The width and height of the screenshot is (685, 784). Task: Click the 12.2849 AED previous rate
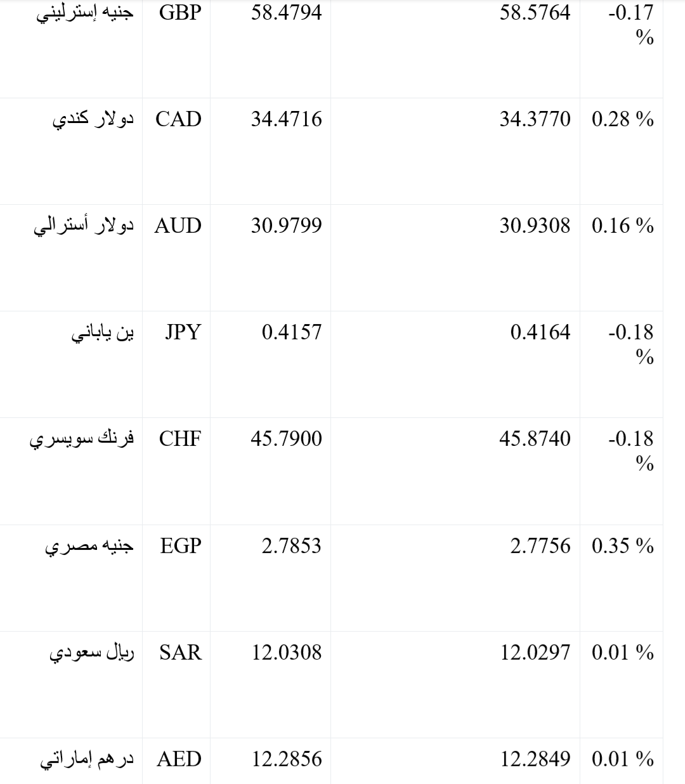(x=535, y=759)
